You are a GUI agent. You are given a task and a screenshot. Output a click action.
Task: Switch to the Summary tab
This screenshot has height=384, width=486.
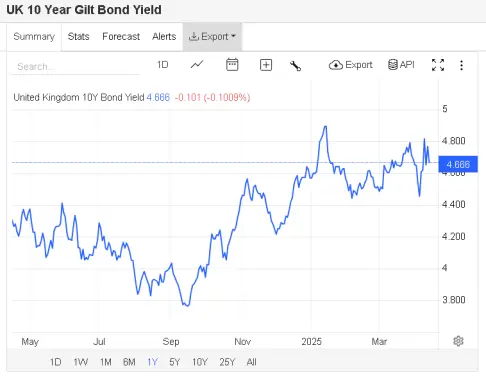pyautogui.click(x=34, y=37)
